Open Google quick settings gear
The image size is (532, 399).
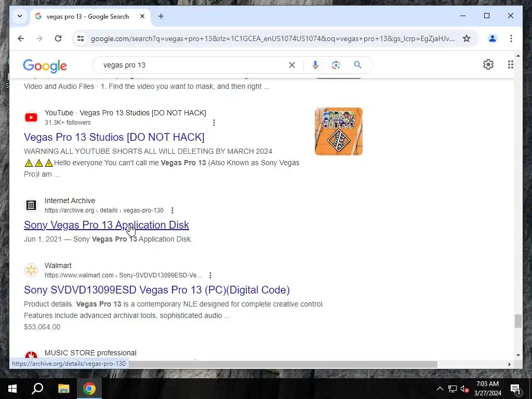coord(488,64)
